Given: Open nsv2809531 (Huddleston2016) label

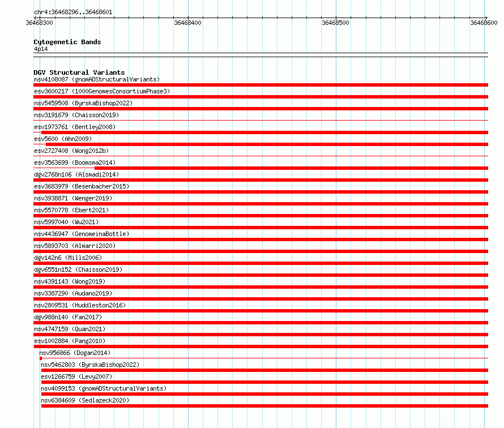Looking at the screenshot, I should coord(80,305).
